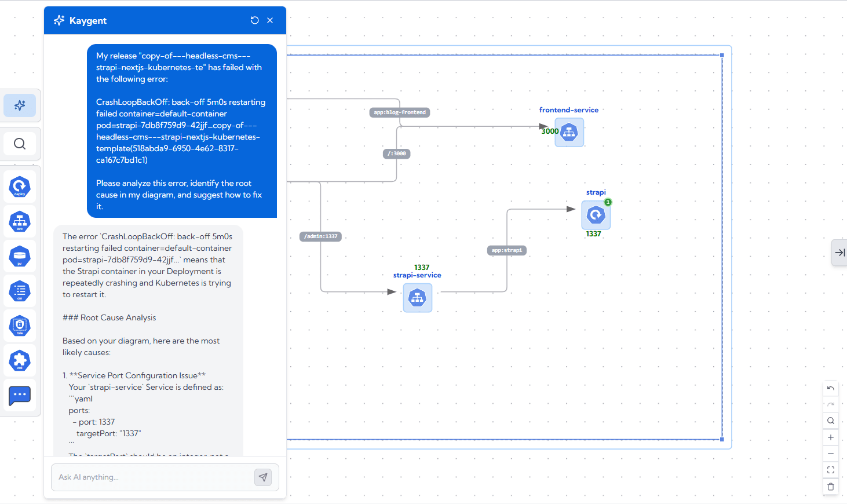The width and height of the screenshot is (847, 504).
Task: Reset the Kaygent chat conversation
Action: [x=254, y=20]
